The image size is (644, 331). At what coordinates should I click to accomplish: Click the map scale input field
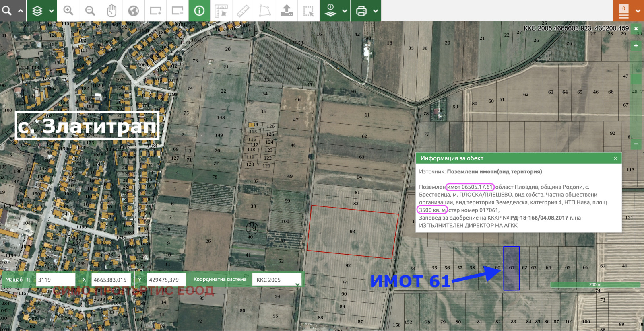point(55,280)
